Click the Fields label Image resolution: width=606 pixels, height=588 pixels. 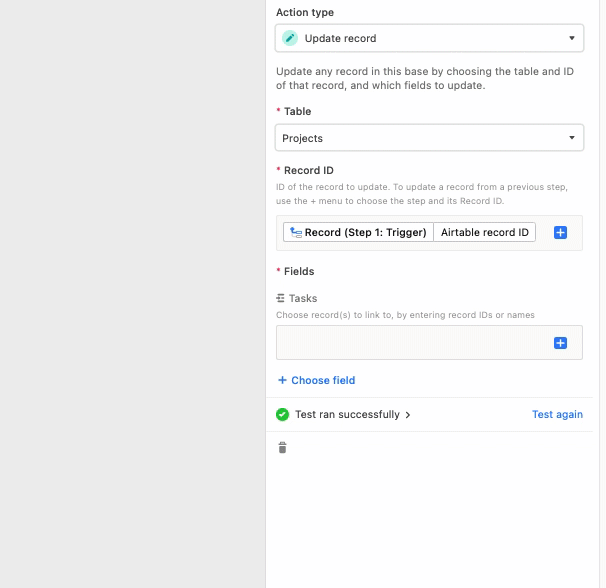pos(299,271)
